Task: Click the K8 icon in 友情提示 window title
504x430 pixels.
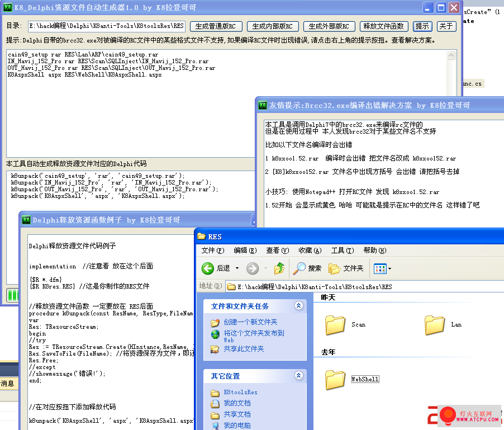Action: (x=263, y=105)
